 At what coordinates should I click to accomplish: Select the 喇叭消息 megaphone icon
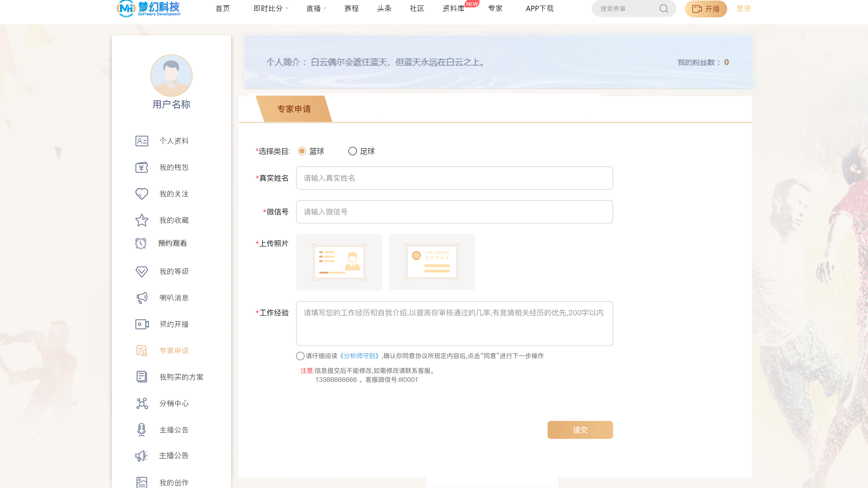pos(142,297)
